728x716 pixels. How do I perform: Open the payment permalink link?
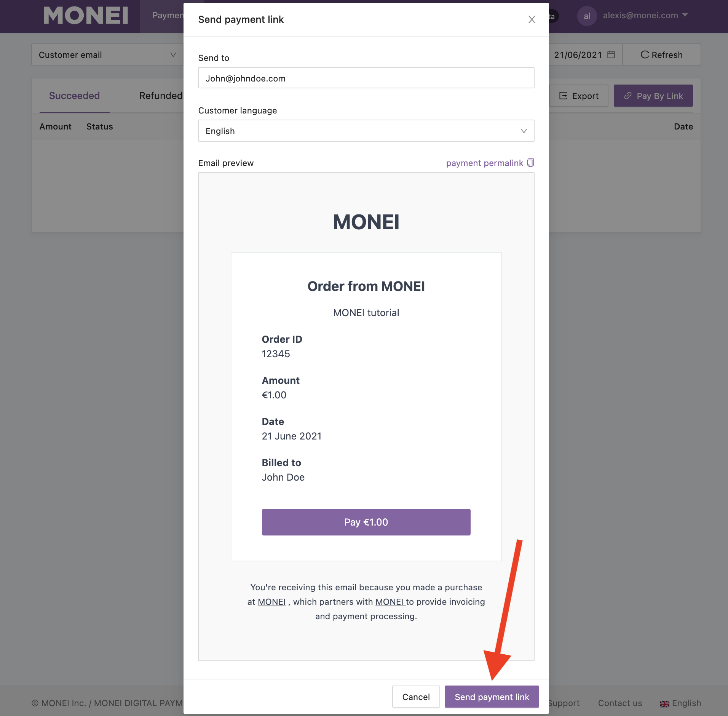tap(484, 163)
